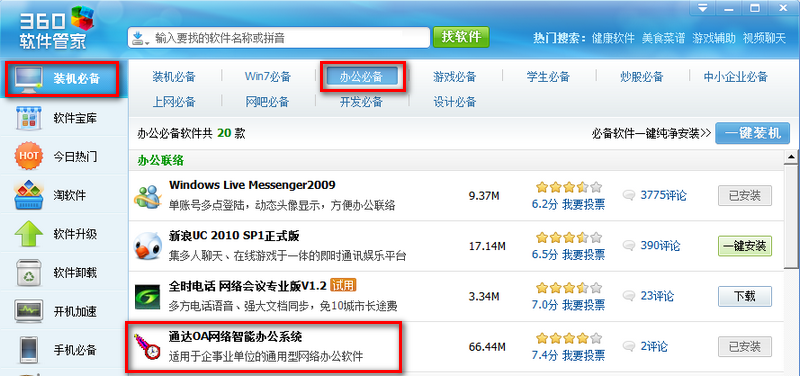Select the 办公必备 tab
Viewport: 800px width, 376px height.
(361, 77)
